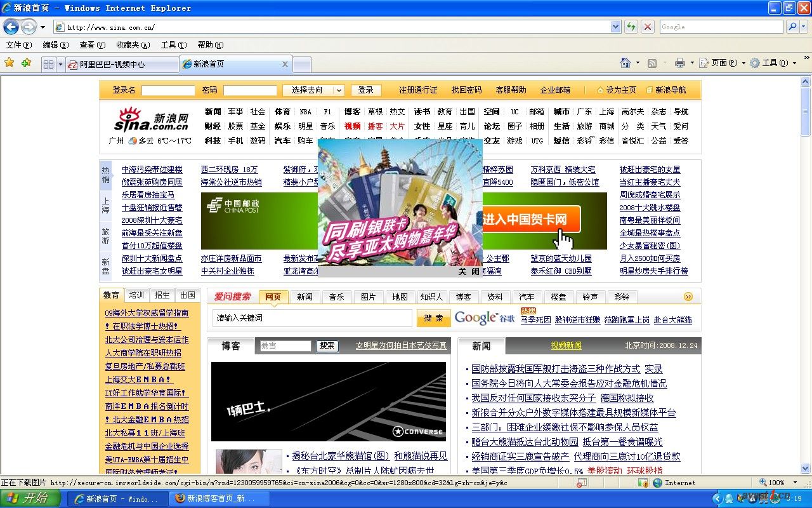This screenshot has width=812, height=508.
Task: Click the 登录 login button
Action: pyautogui.click(x=366, y=90)
